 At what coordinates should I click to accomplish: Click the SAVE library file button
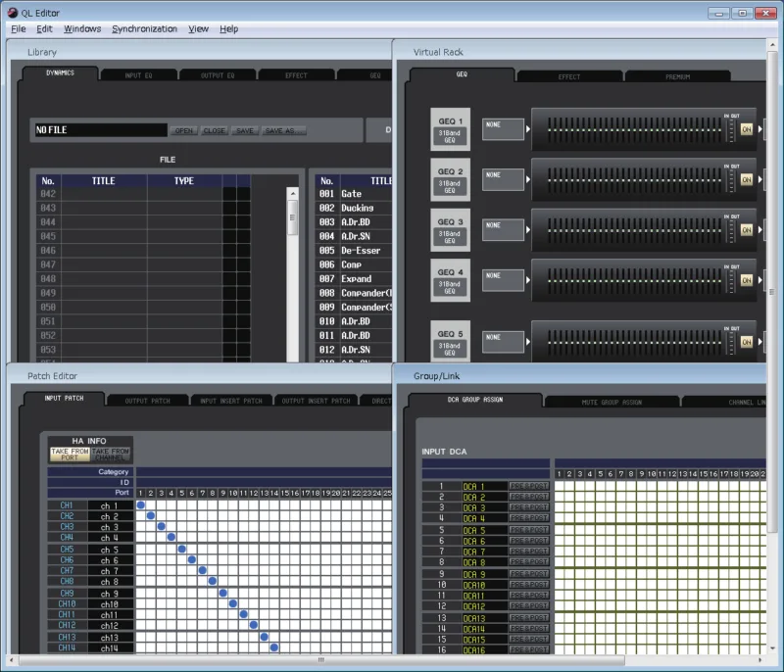pos(244,131)
